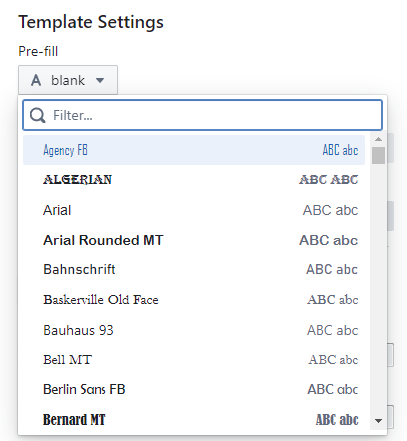This screenshot has height=441, width=407.
Task: Click the Filter search input field
Action: coord(202,115)
